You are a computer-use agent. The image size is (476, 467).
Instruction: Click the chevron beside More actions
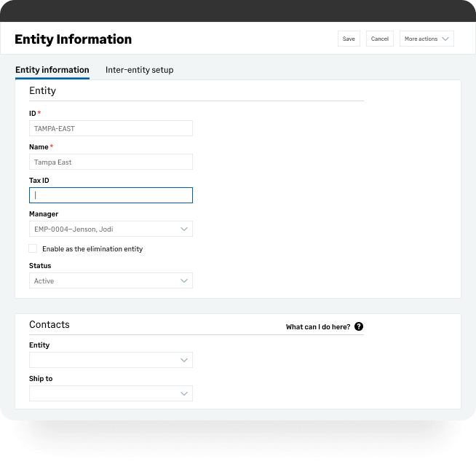[445, 39]
